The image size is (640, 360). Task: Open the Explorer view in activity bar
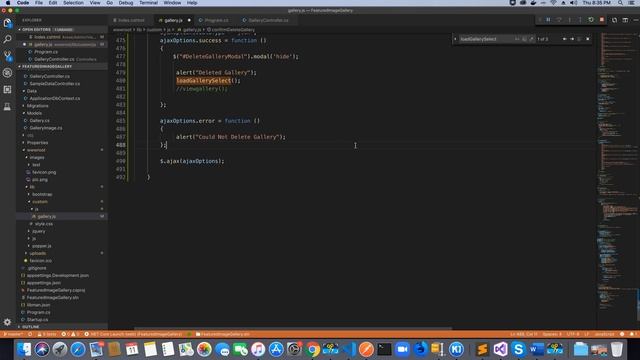pyautogui.click(x=7, y=23)
